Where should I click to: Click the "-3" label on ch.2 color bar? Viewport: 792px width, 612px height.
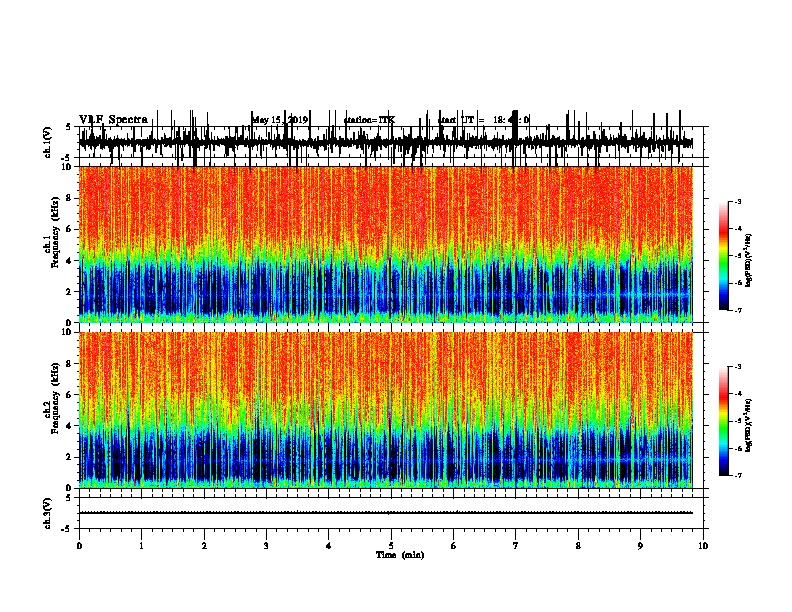click(x=738, y=367)
